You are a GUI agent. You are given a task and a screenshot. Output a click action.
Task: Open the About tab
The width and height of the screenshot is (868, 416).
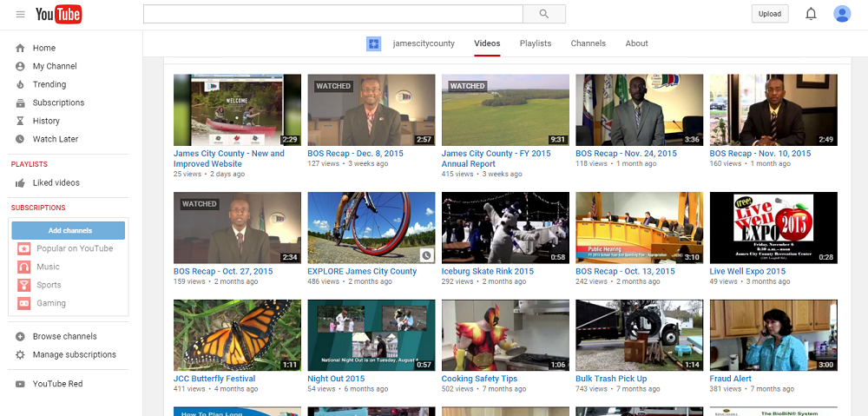636,43
